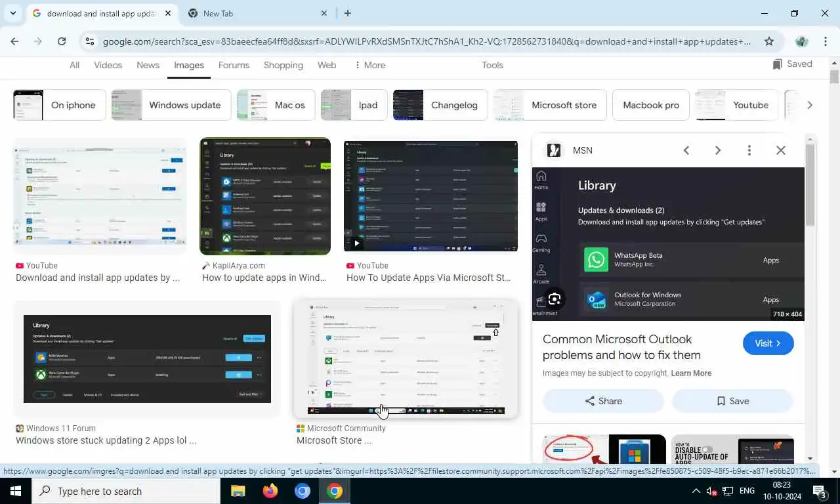Switch to the Web search tab
This screenshot has height=504, width=840.
click(x=327, y=65)
